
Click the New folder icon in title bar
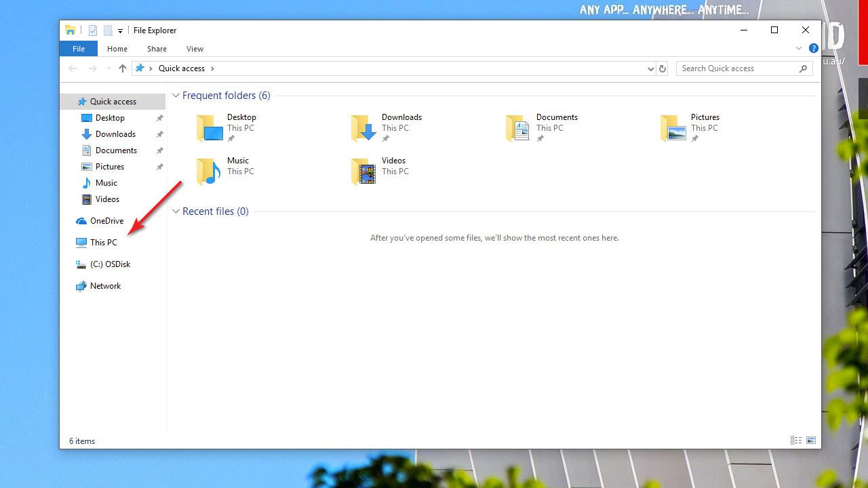tap(108, 30)
